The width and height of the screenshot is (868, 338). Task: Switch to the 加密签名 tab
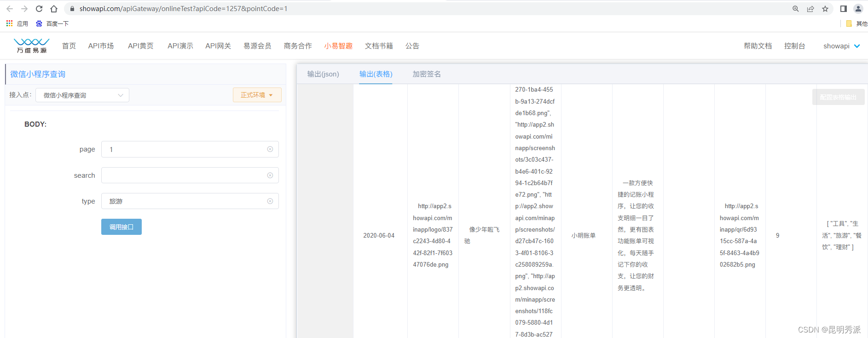427,74
